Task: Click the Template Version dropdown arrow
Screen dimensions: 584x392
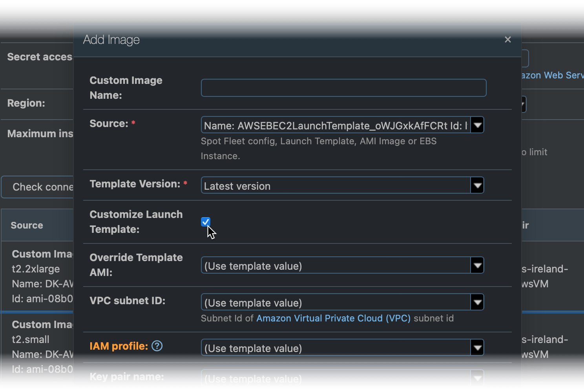Action: pos(477,185)
